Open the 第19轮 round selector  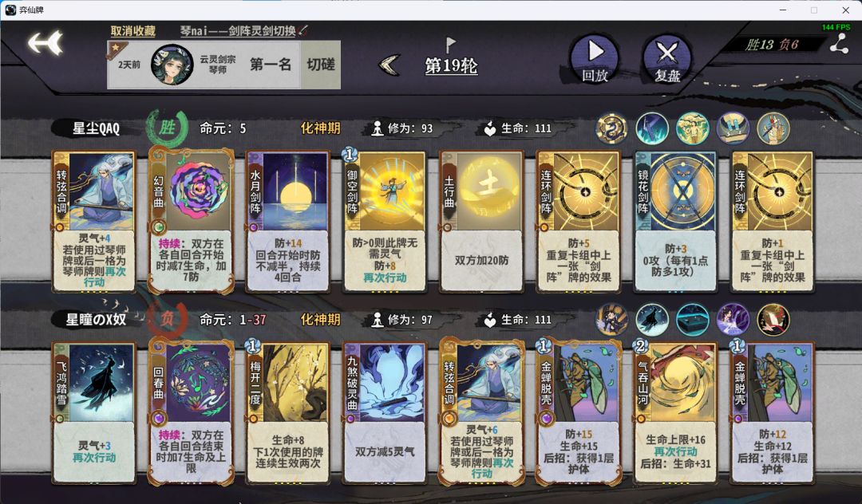pyautogui.click(x=451, y=66)
